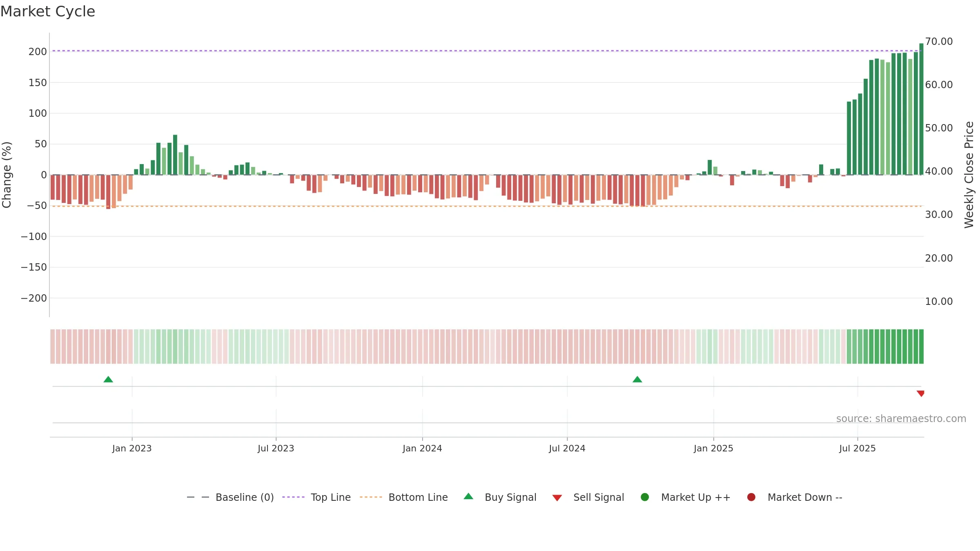This screenshot has width=980, height=551.
Task: Click the Change (%) axis title
Action: tap(7, 175)
